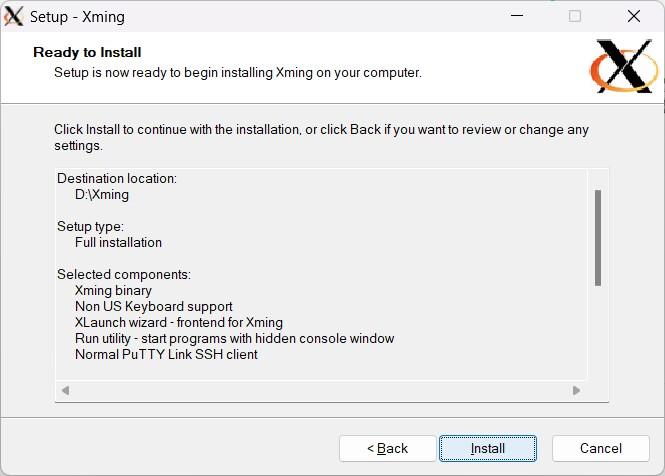Click the 'XLaunch wizard - frontend for Xming' line

coord(178,322)
